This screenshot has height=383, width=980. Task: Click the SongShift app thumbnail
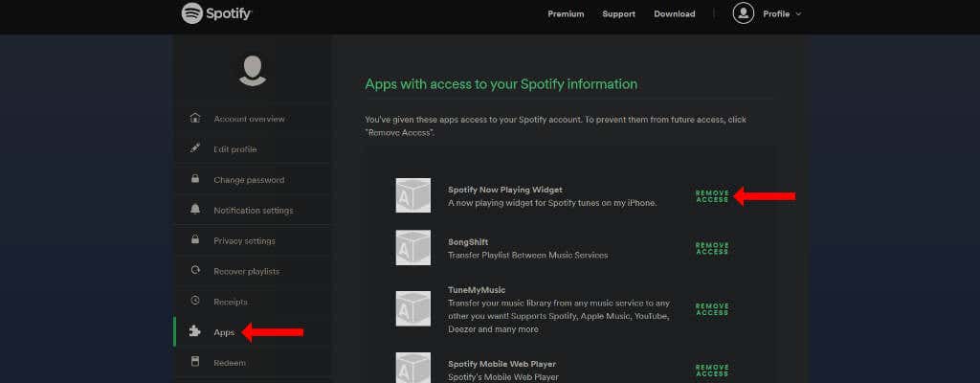click(x=413, y=247)
